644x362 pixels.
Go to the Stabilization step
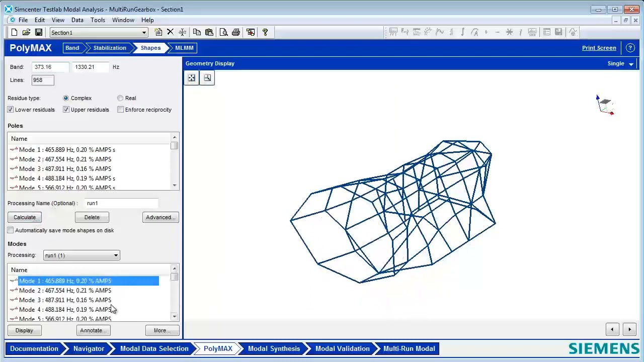point(110,48)
